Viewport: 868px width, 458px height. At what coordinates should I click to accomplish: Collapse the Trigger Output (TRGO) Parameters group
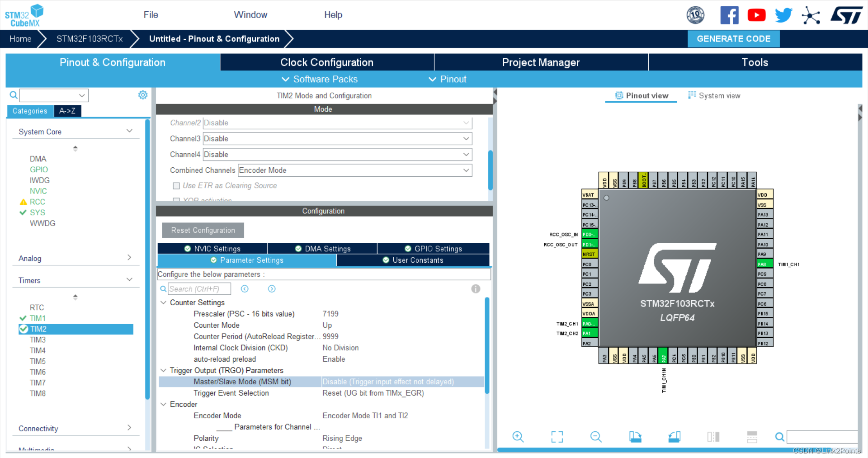[163, 370]
